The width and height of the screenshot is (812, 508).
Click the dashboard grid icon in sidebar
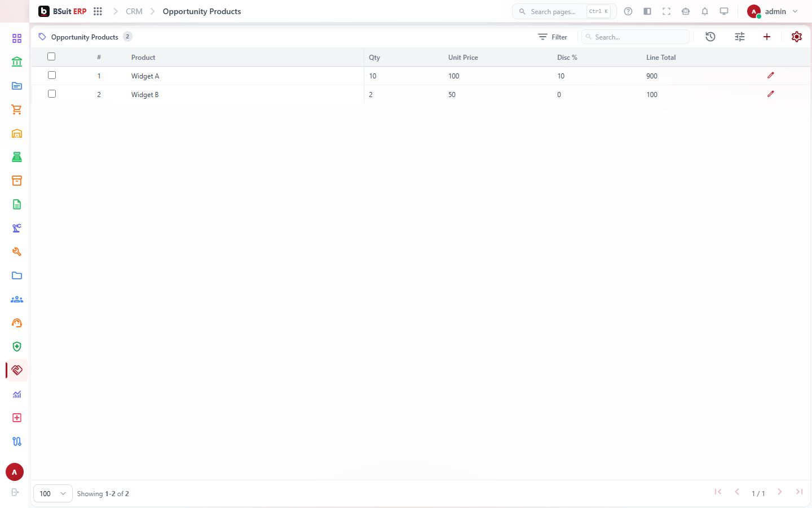tap(17, 38)
